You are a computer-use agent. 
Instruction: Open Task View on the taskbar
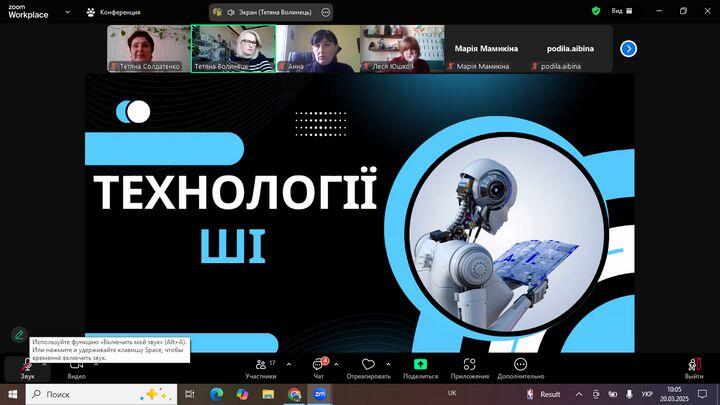coord(189,394)
